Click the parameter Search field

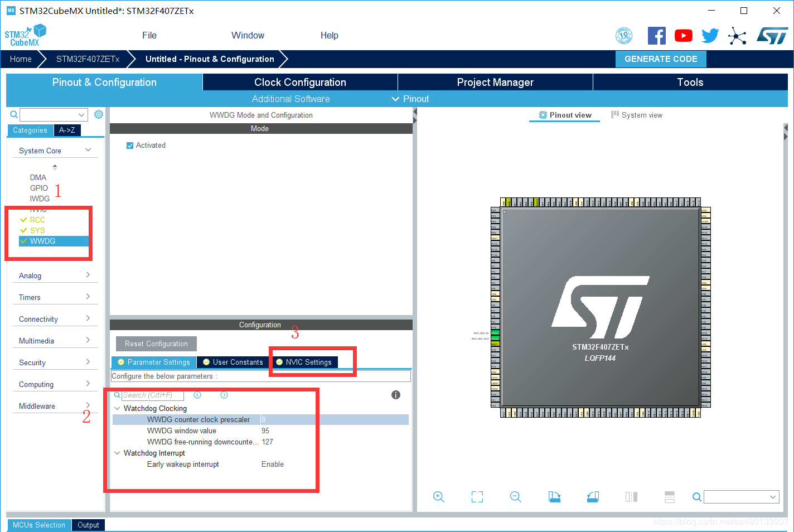(153, 395)
